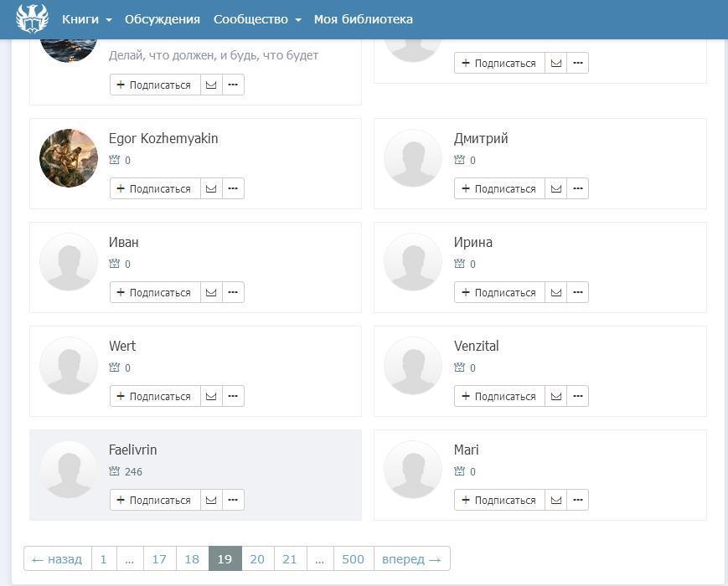Click the вперед next page link
Viewport: 728px width, 586px height.
point(411,559)
